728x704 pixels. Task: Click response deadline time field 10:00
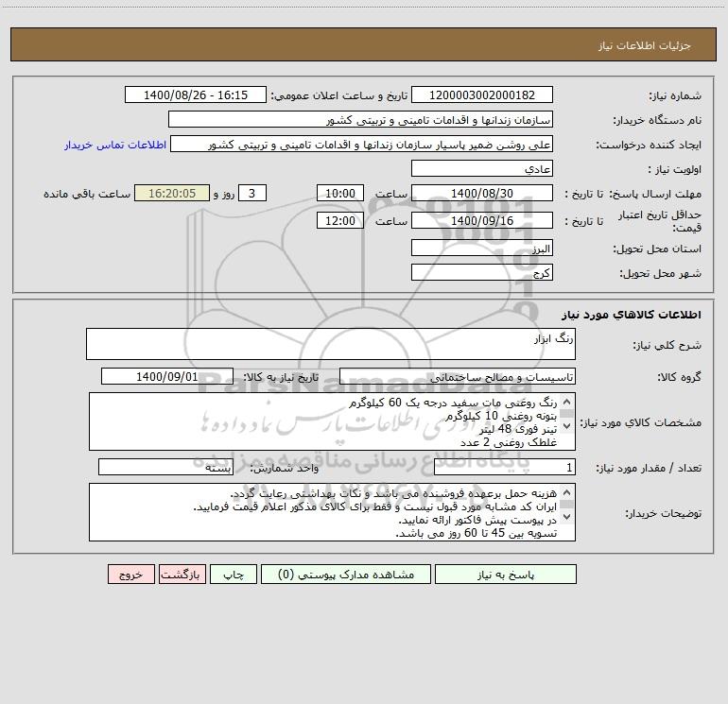(x=339, y=193)
